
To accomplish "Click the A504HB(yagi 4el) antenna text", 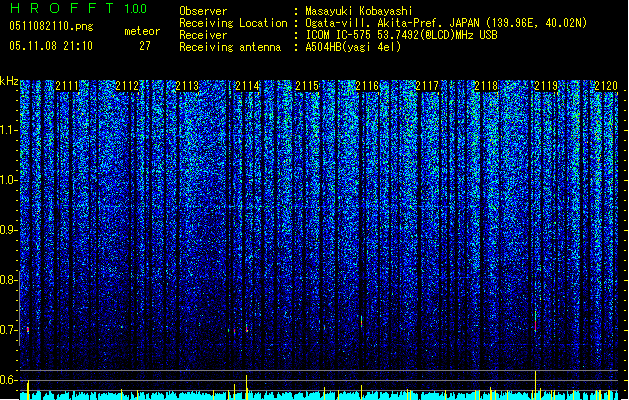I will pyautogui.click(x=353, y=47).
